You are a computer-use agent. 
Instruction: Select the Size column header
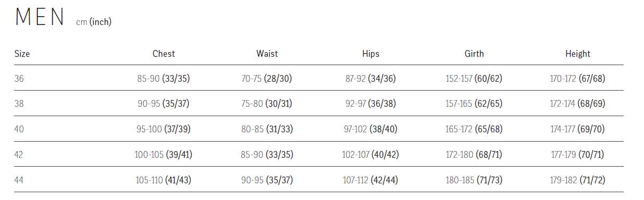coord(22,54)
